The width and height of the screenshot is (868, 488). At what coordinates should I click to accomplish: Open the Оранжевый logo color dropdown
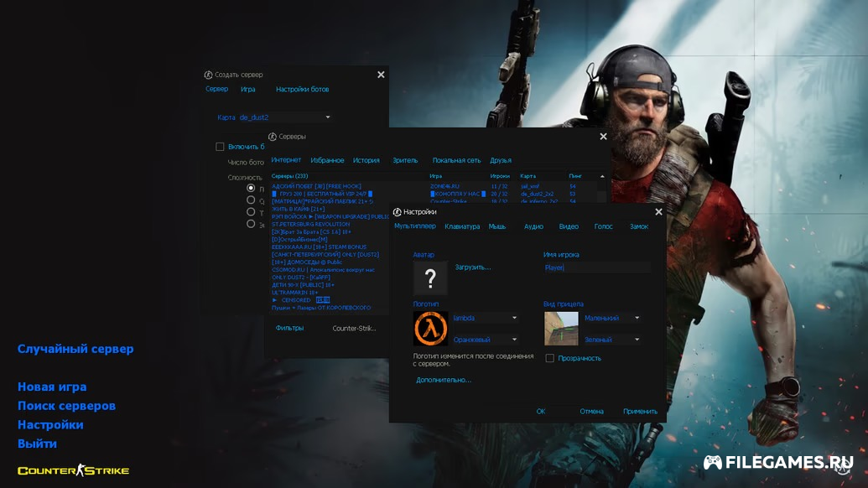tap(485, 340)
